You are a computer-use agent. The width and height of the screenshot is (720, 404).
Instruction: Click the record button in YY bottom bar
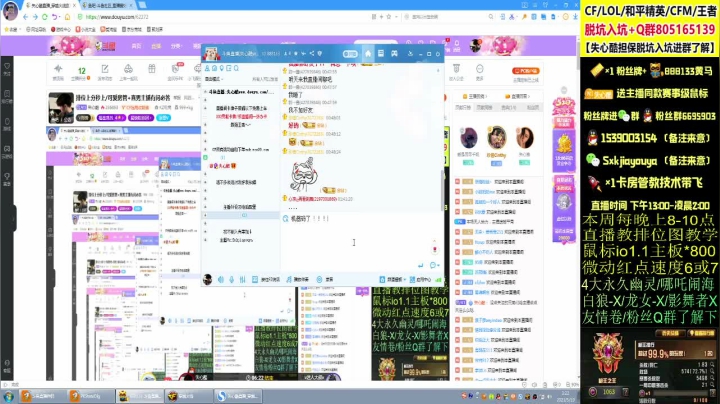tap(324, 279)
